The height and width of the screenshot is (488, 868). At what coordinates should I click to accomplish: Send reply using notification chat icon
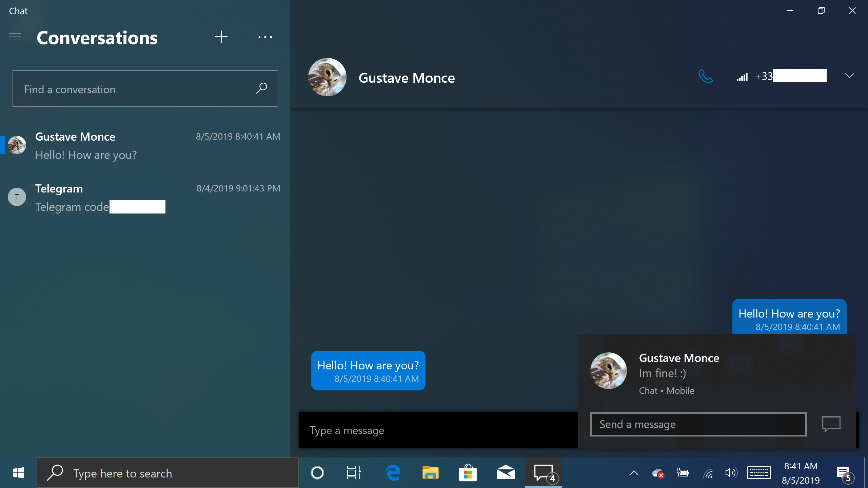831,424
